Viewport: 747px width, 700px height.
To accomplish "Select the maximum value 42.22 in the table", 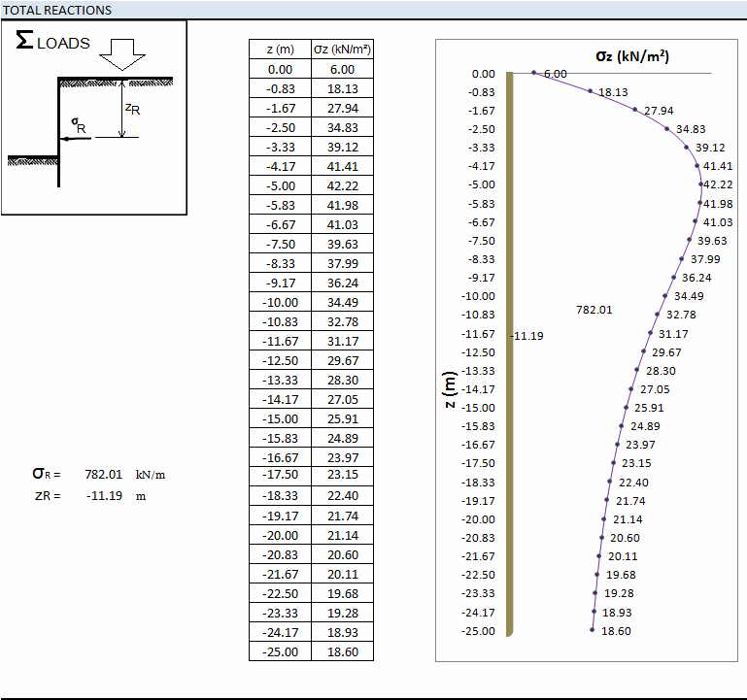I will point(342,185).
